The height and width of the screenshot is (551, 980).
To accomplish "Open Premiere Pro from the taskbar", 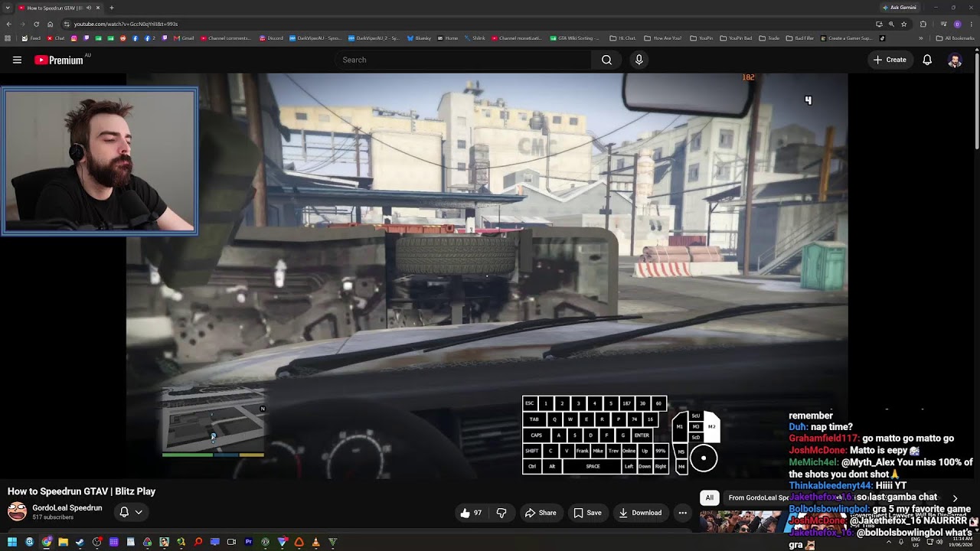I will [x=248, y=542].
